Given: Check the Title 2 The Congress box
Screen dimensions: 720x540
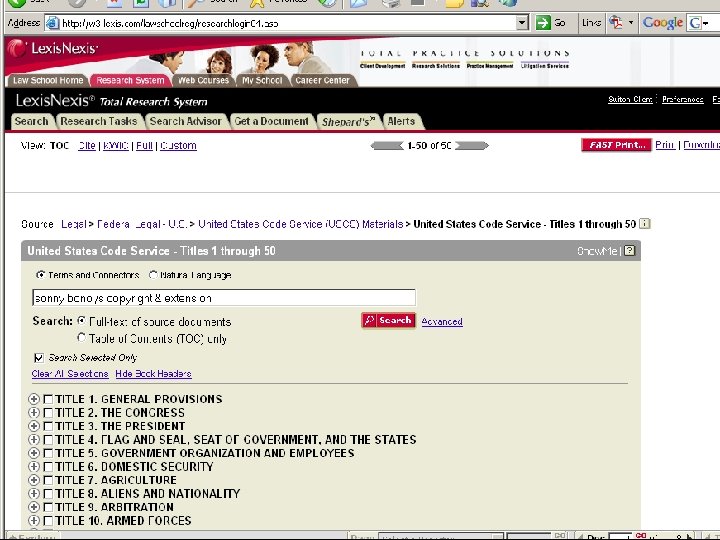Looking at the screenshot, I should pos(48,412).
